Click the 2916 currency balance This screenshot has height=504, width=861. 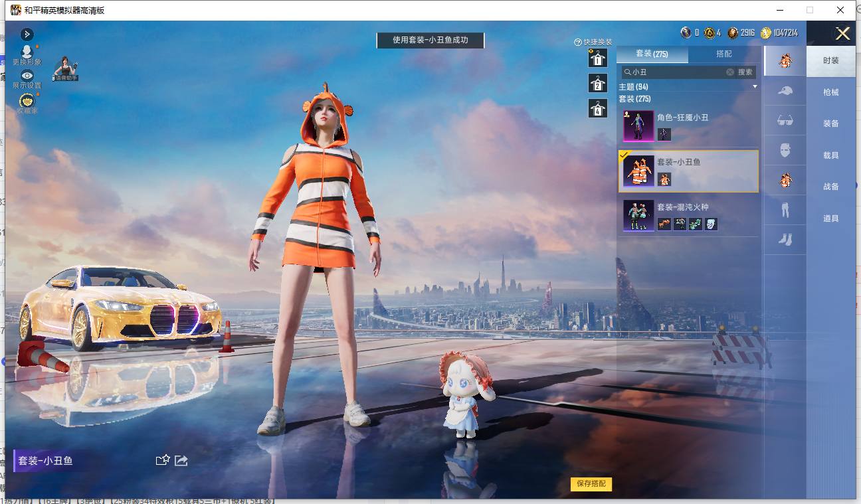tap(741, 33)
